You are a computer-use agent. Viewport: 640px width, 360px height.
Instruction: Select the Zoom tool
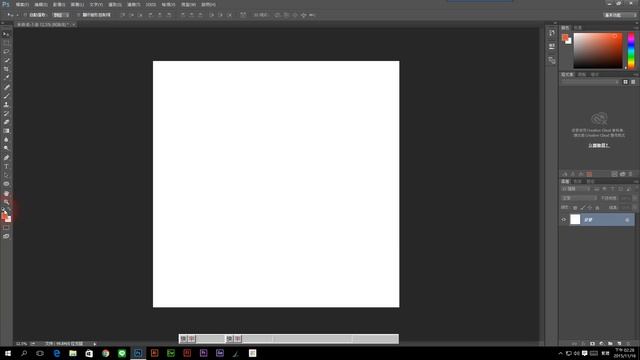click(x=6, y=202)
